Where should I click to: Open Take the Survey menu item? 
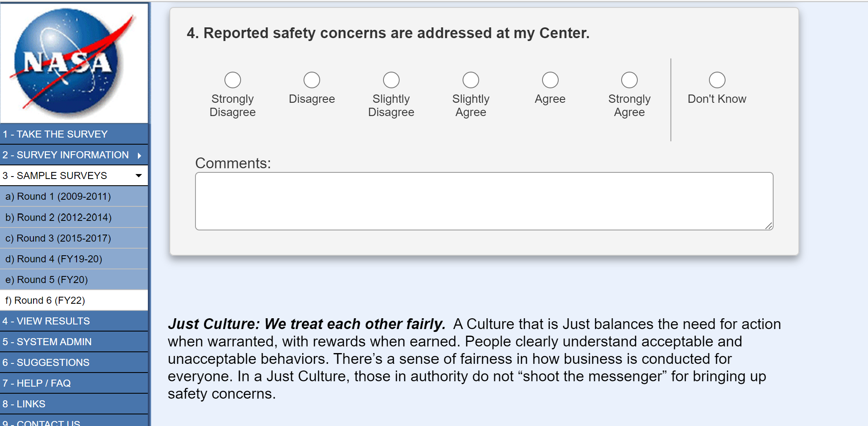[55, 134]
